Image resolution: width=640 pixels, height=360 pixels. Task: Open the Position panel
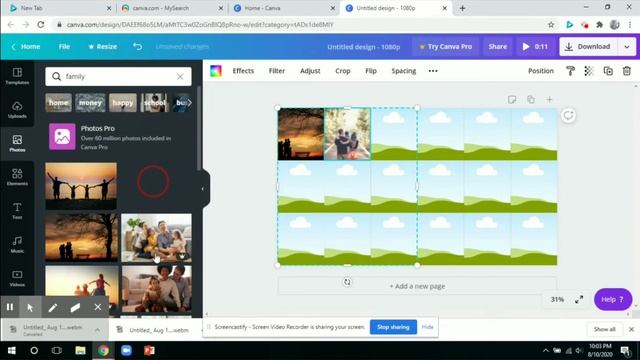[x=541, y=71]
